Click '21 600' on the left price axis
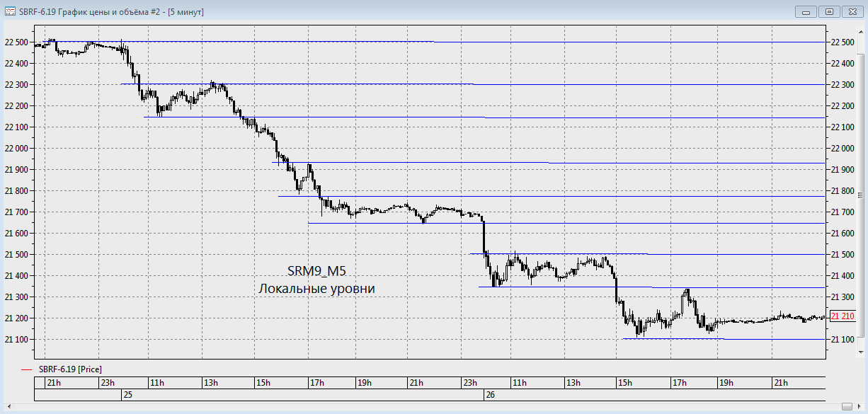This screenshot has height=414, width=868. click(x=16, y=234)
